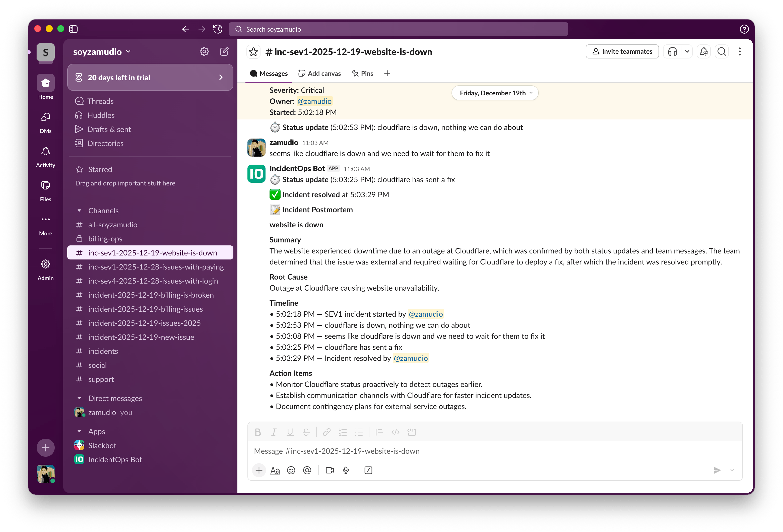The image size is (783, 532).
Task: Start a huddle with headphones icon
Action: (672, 51)
